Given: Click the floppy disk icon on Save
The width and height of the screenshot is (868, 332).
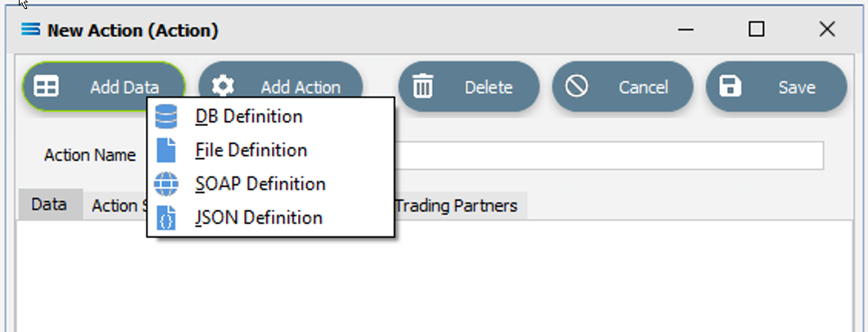Looking at the screenshot, I should click(x=730, y=87).
